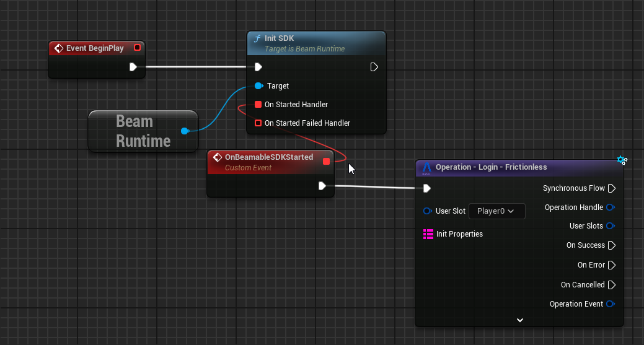Open the User Slot Player0 dropdown
Image resolution: width=644 pixels, height=345 pixels.
coord(496,211)
